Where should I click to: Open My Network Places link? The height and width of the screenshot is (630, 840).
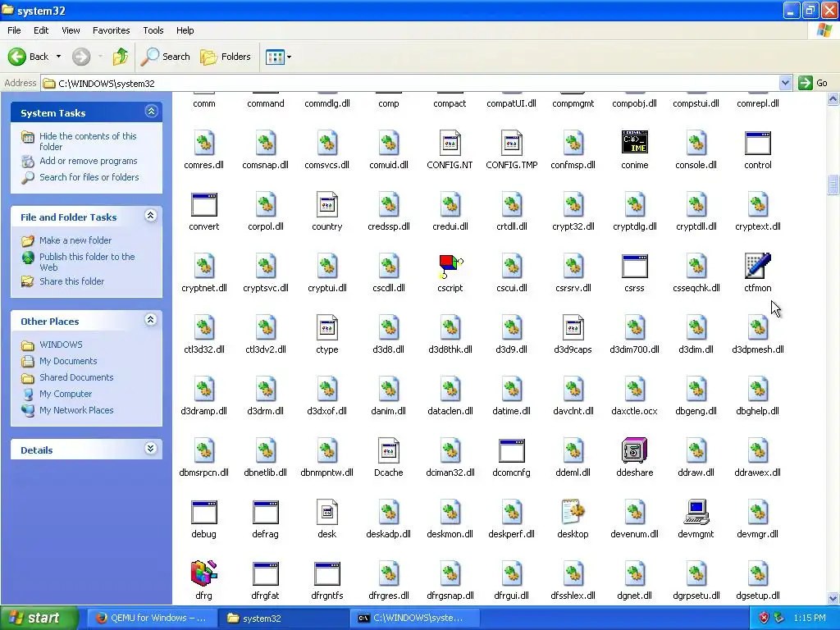(x=76, y=410)
